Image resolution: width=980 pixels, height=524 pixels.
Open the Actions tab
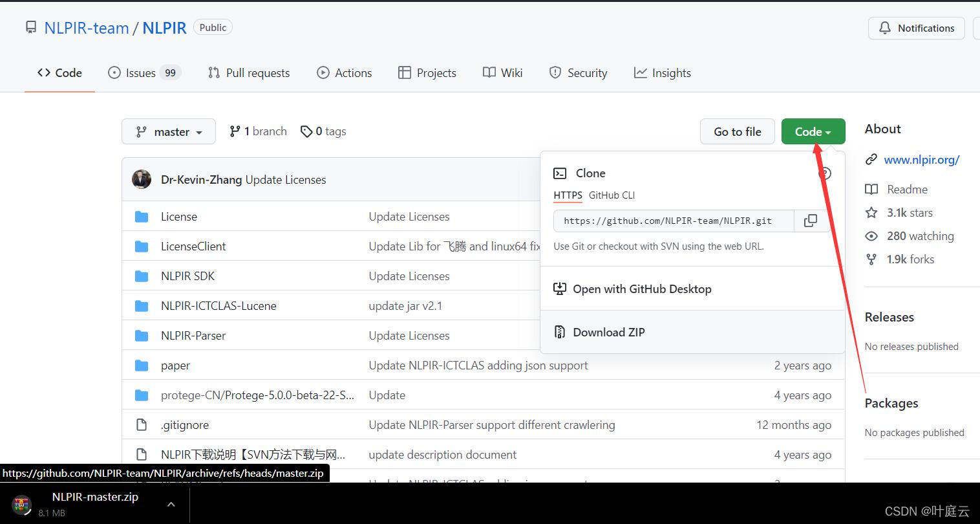coord(345,72)
